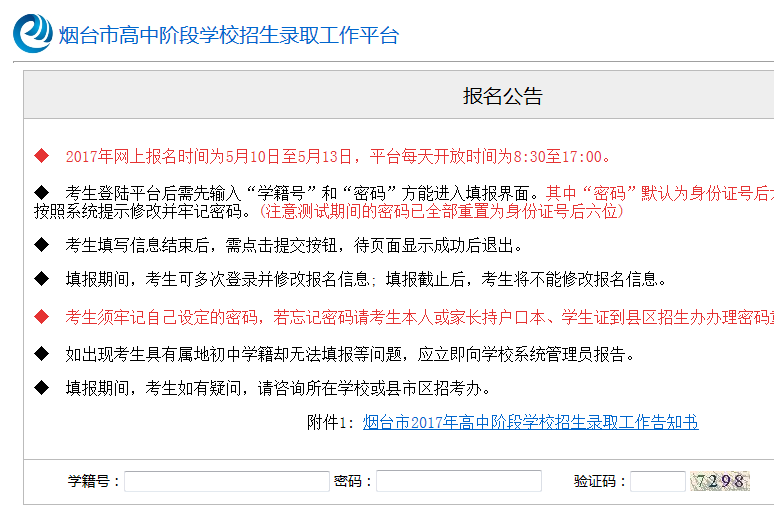This screenshot has height=510, width=774.
Task: Focus the 密码 input field
Action: (458, 481)
